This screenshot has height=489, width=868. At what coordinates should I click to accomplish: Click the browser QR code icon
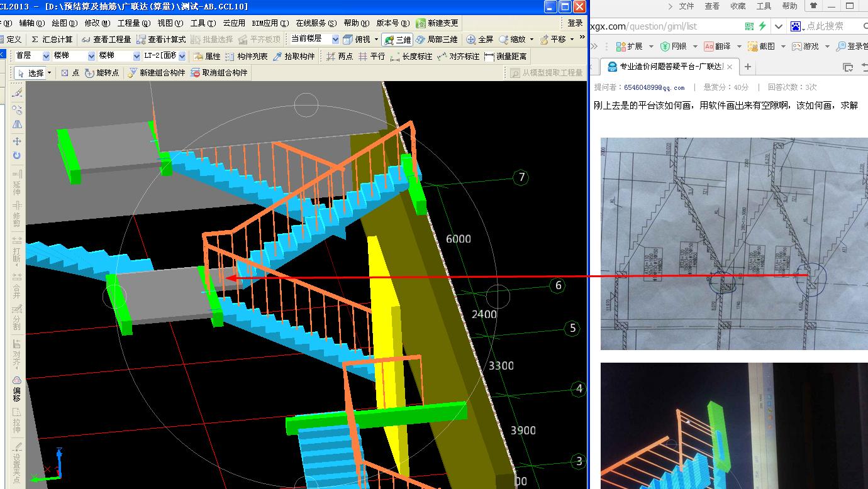[749, 26]
